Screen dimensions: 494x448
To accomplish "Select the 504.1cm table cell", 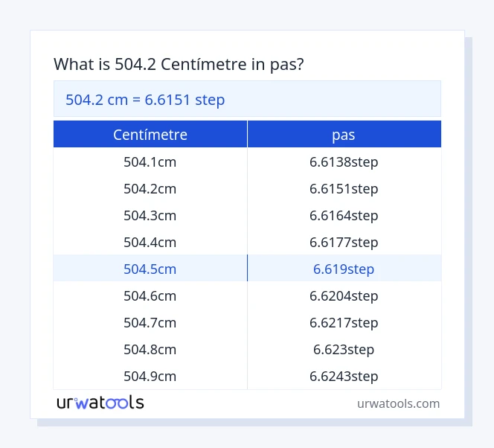I will pos(150,161).
